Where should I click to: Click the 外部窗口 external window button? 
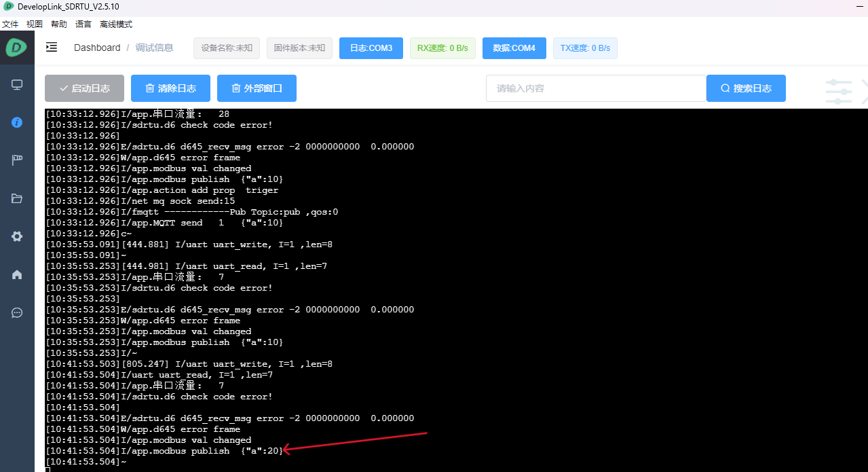[257, 88]
